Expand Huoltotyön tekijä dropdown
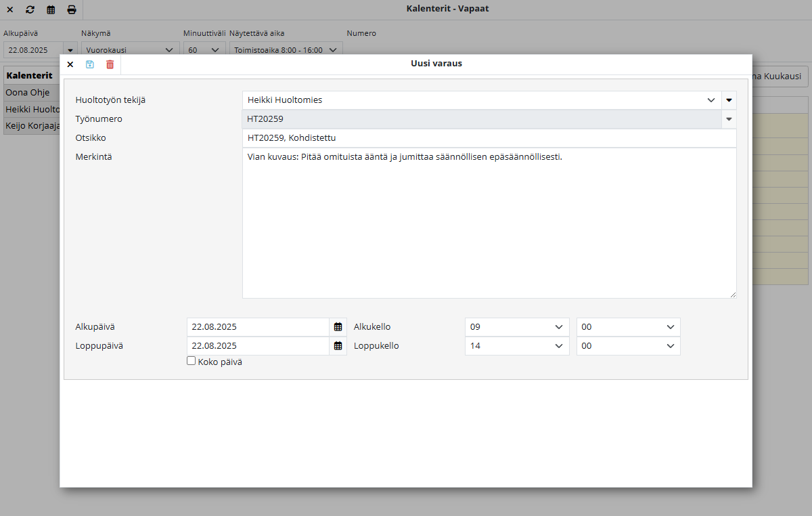 click(710, 100)
